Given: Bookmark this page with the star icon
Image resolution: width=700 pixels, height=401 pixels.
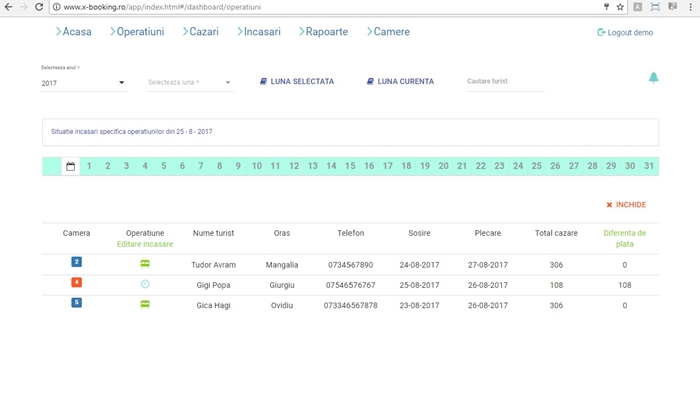Looking at the screenshot, I should click(620, 7).
